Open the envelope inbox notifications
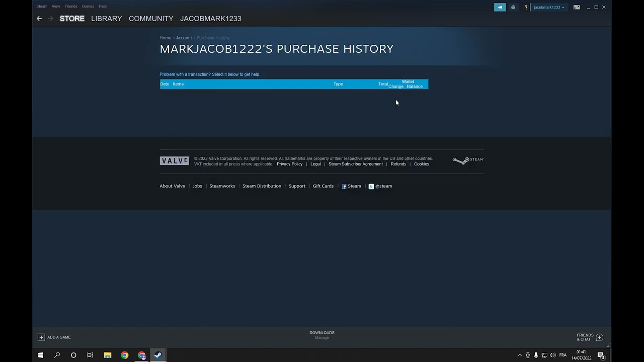644x362 pixels. pos(513,7)
